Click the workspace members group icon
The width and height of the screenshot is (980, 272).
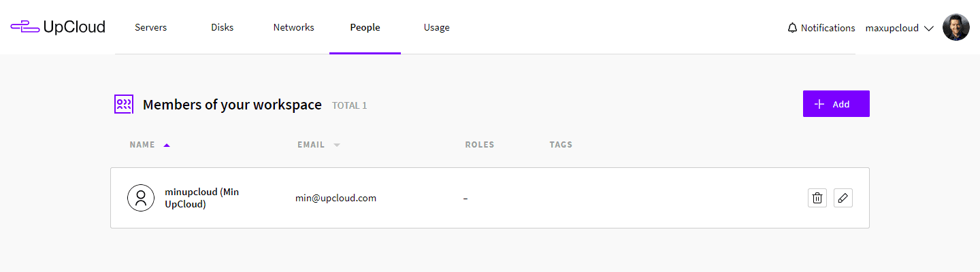click(123, 104)
